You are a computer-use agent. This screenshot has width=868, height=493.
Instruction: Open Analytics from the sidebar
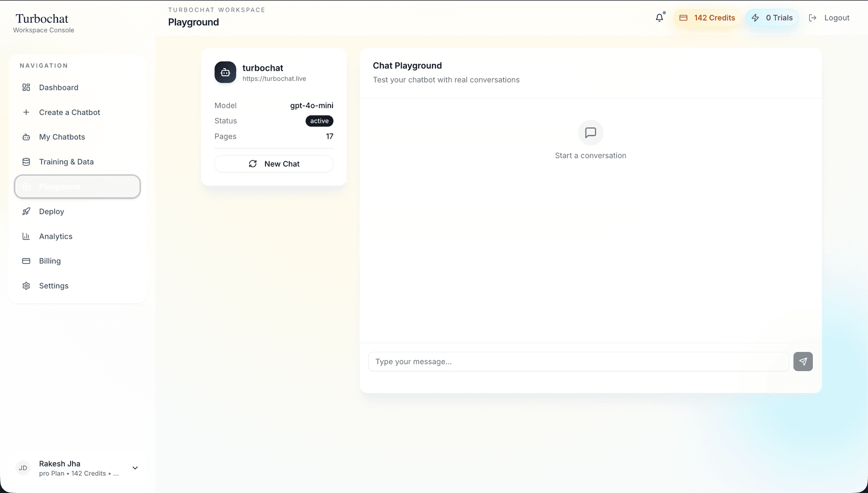77,236
